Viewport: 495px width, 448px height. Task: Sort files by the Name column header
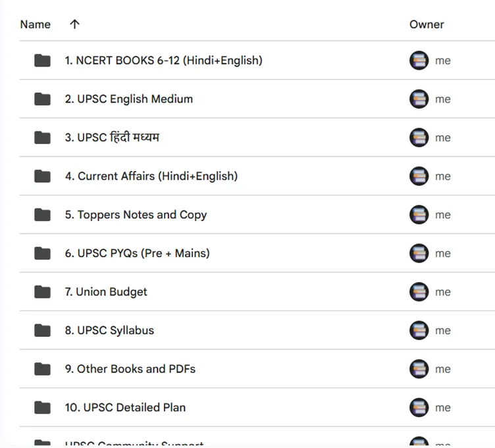36,24
